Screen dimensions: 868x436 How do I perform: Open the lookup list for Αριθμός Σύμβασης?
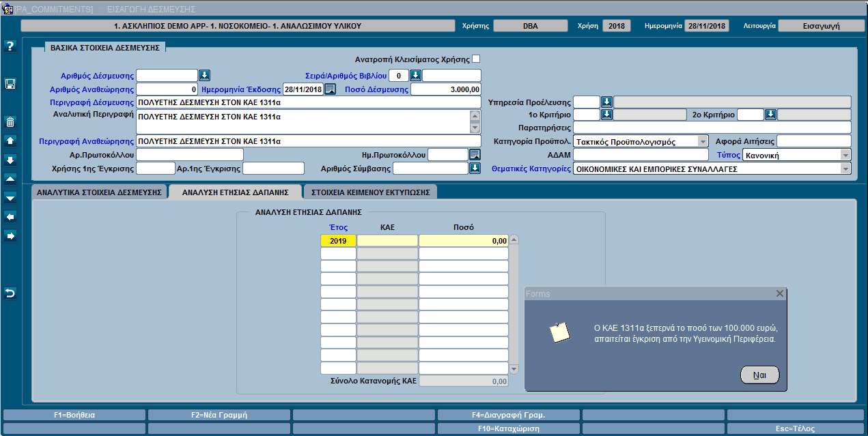[x=475, y=168]
